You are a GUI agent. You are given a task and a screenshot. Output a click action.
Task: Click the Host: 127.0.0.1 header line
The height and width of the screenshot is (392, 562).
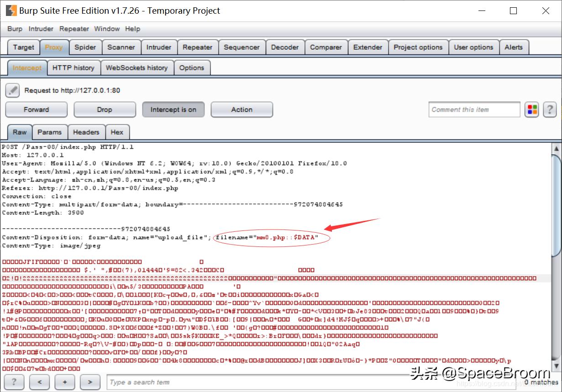(33, 155)
